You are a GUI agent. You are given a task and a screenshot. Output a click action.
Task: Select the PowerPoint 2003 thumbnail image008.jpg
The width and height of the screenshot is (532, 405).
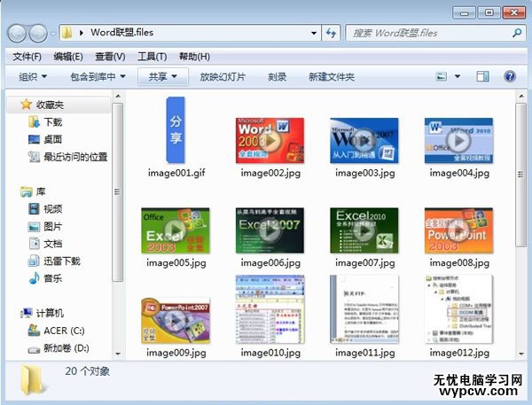click(458, 230)
